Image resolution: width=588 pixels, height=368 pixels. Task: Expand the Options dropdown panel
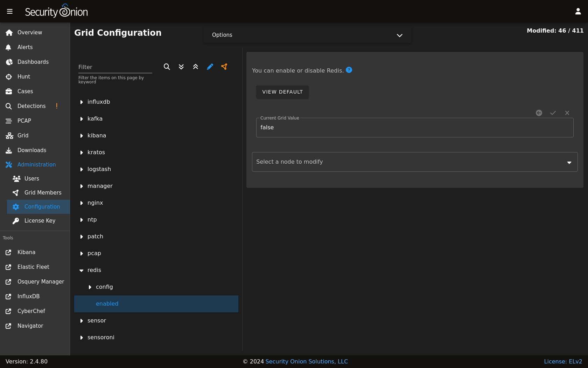click(307, 35)
